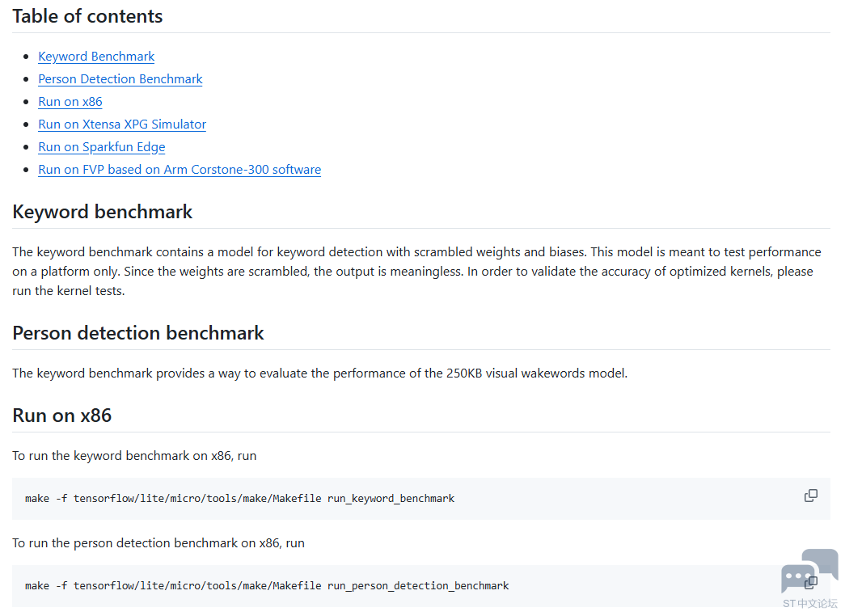Open Run on Xtensa XPG Simulator link
This screenshot has height=616, width=845.
tap(122, 124)
